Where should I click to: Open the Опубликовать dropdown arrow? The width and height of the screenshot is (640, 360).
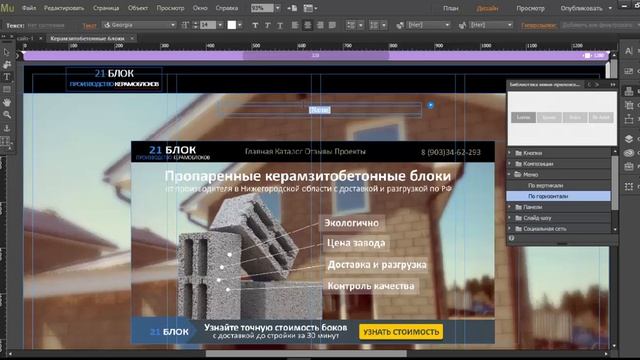pyautogui.click(x=611, y=8)
